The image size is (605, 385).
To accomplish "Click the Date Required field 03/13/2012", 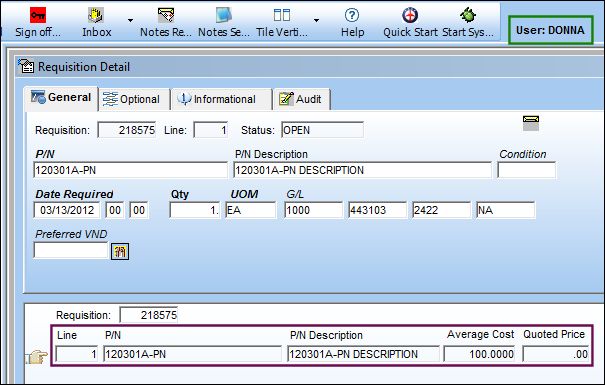I will pos(67,210).
